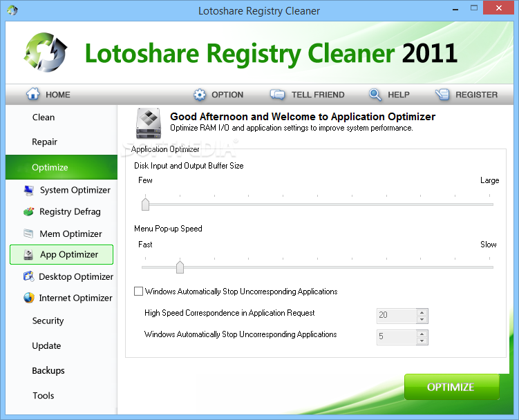This screenshot has width=519, height=420.
Task: Decrease High Speed Correspondence value with down arrow
Action: [422, 319]
